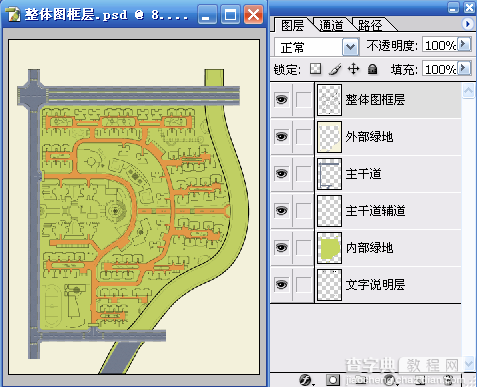Viewport: 477px width, 387px height.
Task: Click the layers list scroll down arrow
Action: pyautogui.click(x=468, y=363)
